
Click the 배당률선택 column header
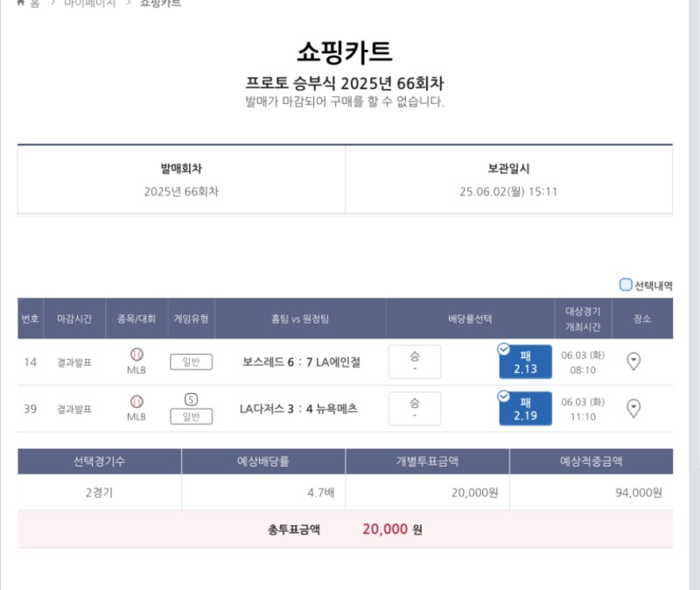(x=472, y=320)
